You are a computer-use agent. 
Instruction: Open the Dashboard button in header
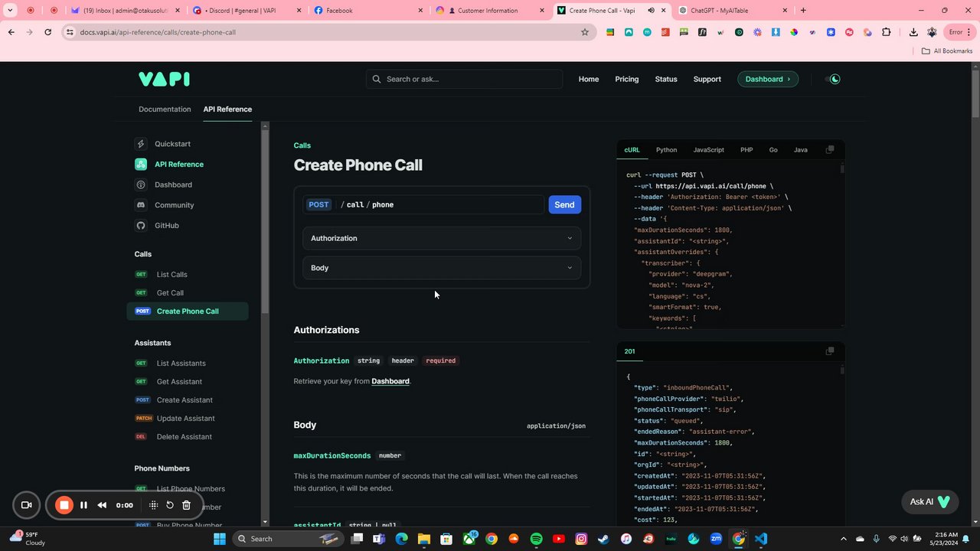pyautogui.click(x=768, y=79)
